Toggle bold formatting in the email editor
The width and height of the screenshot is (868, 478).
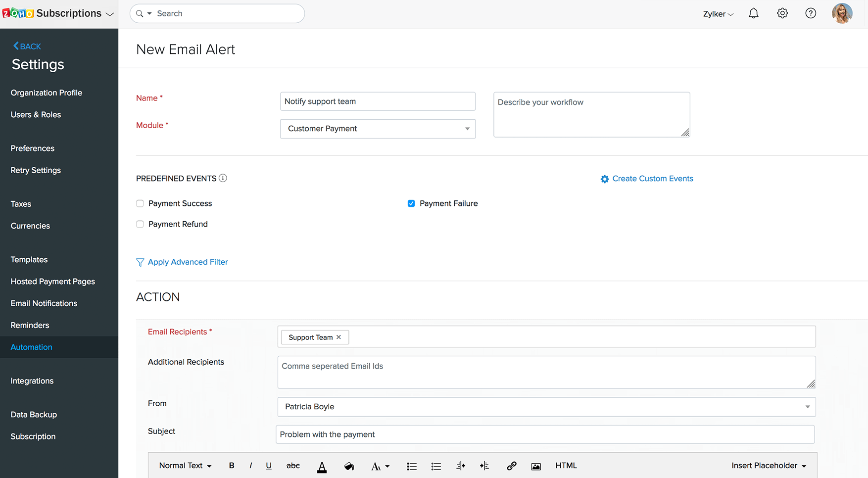231,466
